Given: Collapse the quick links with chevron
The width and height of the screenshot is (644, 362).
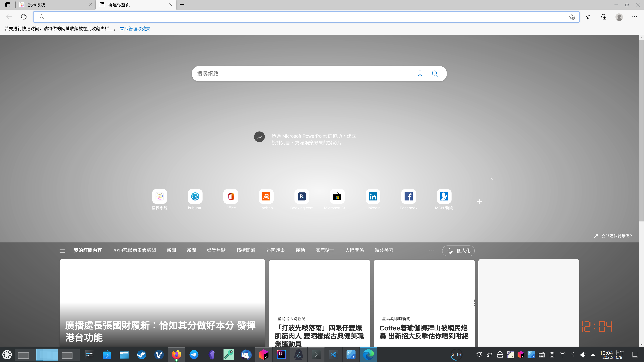Looking at the screenshot, I should pos(491,178).
